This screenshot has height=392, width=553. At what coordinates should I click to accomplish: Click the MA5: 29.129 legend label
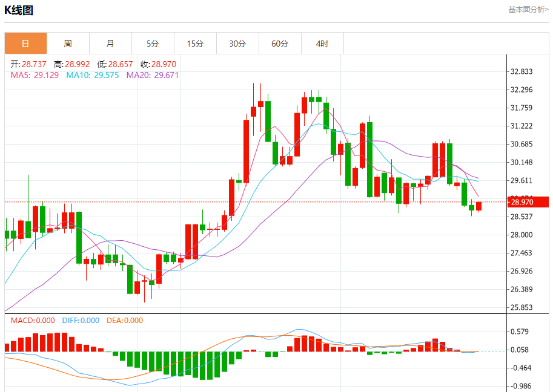[35, 75]
